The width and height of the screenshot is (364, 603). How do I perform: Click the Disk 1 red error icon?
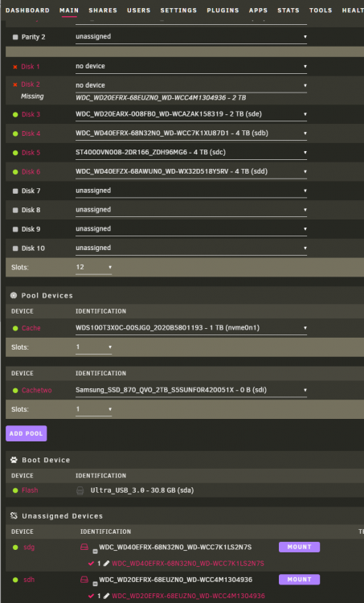click(15, 67)
